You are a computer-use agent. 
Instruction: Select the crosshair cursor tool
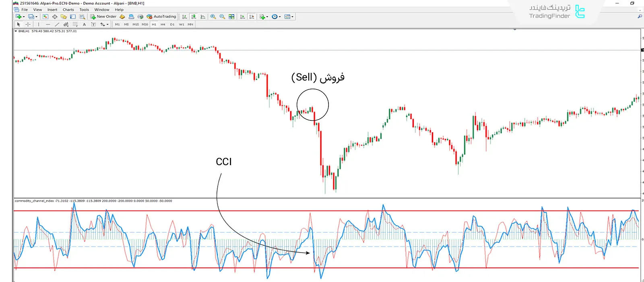[28, 25]
